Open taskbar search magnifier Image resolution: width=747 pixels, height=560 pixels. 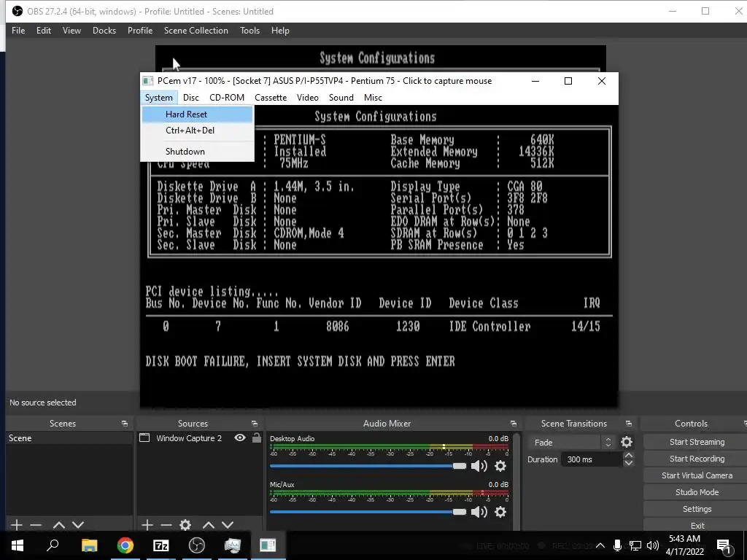(53, 545)
